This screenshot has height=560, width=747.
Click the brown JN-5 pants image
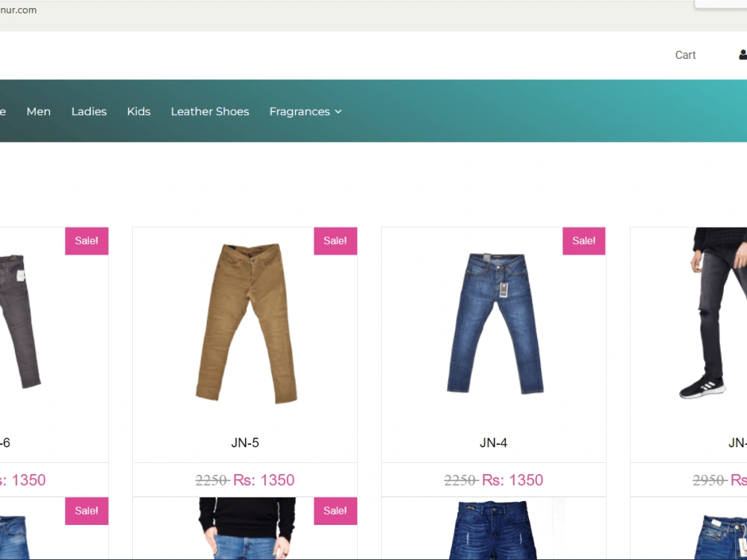point(247,323)
